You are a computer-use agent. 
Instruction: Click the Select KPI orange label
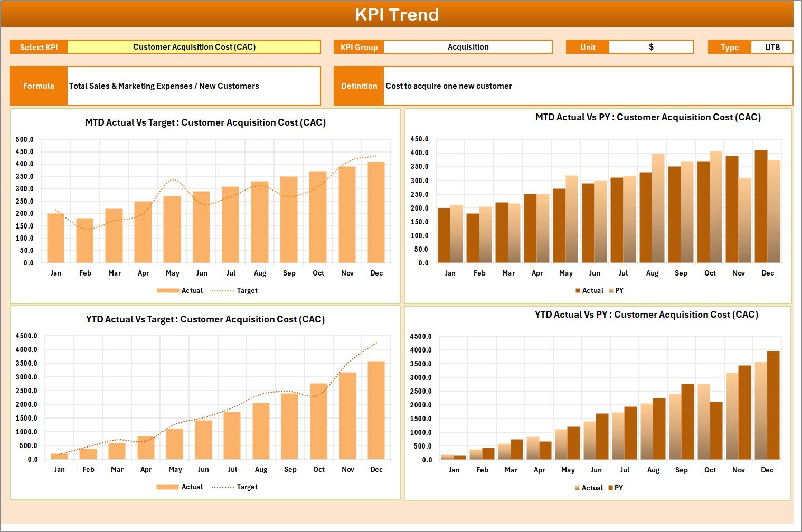(x=39, y=46)
